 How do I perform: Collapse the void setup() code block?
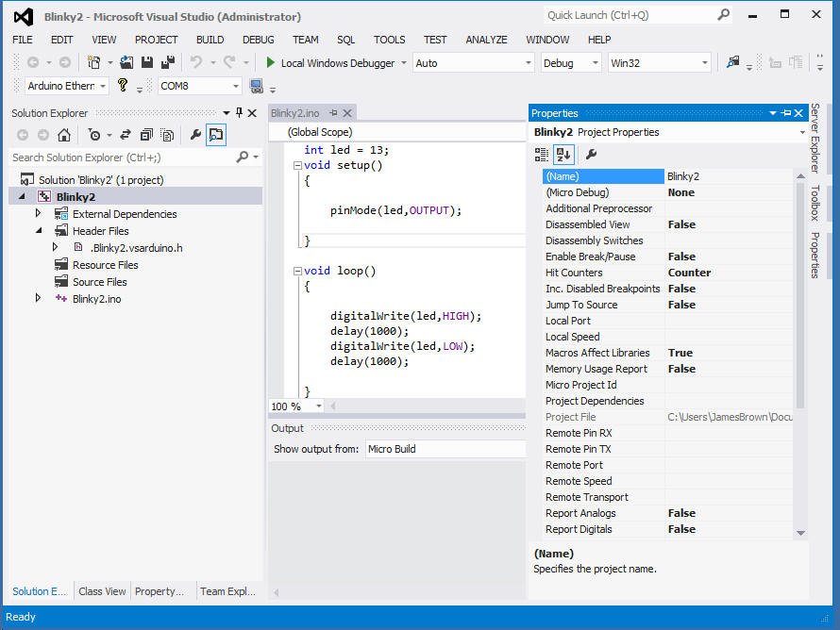pyautogui.click(x=297, y=165)
